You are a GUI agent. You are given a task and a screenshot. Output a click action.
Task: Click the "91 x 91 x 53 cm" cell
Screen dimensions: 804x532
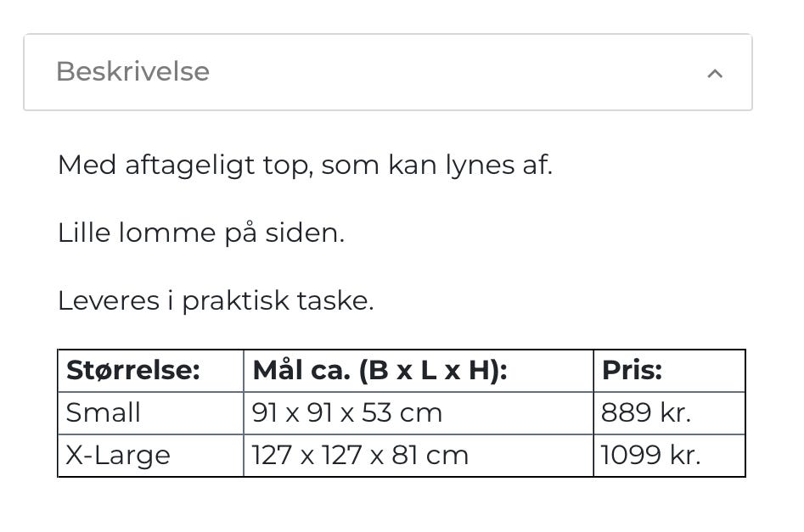(x=347, y=413)
